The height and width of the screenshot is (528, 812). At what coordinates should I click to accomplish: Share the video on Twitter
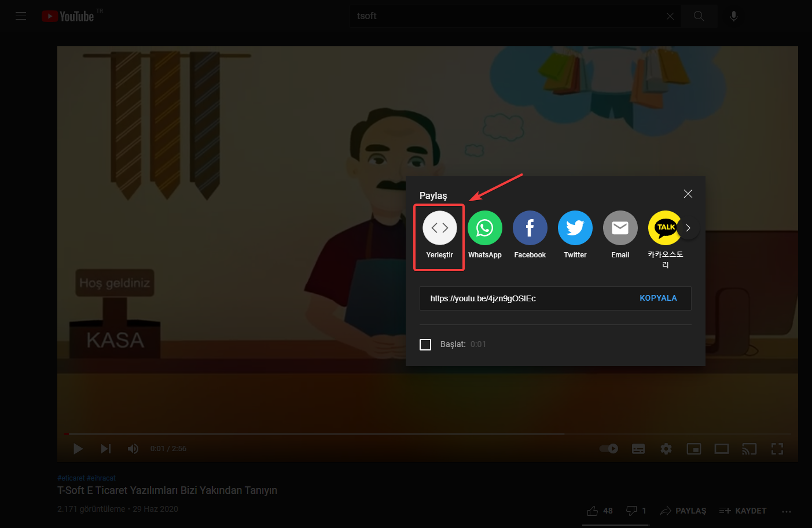click(575, 235)
